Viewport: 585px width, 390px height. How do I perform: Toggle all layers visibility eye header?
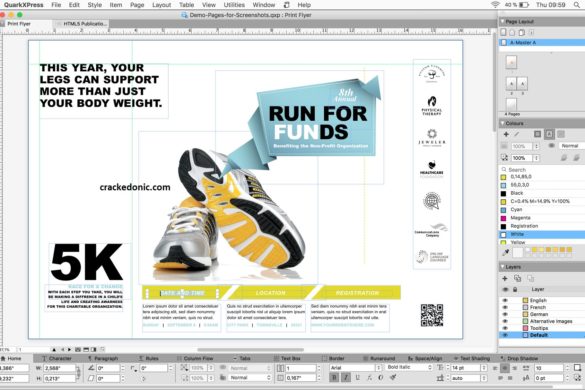[505, 290]
